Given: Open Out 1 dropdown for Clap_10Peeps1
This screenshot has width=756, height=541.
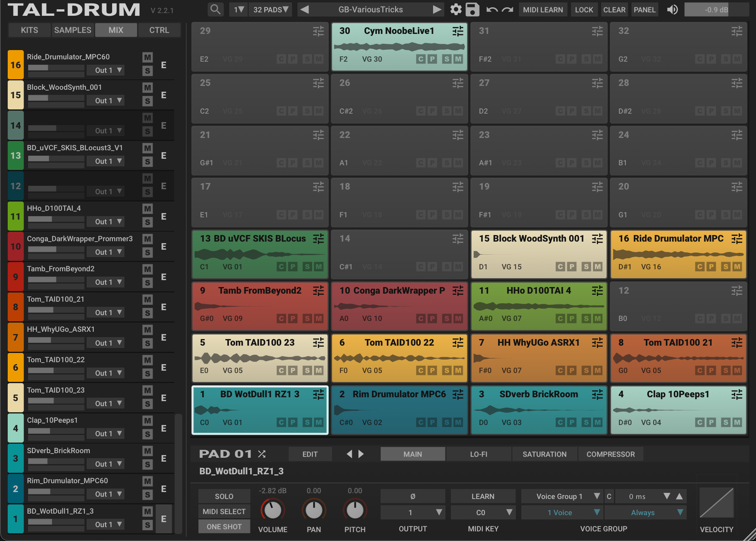Looking at the screenshot, I should (x=105, y=433).
